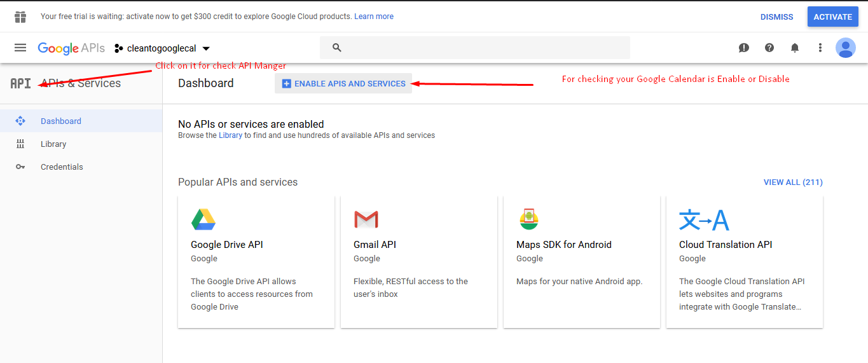Open the Library link in browse text

tap(230, 135)
